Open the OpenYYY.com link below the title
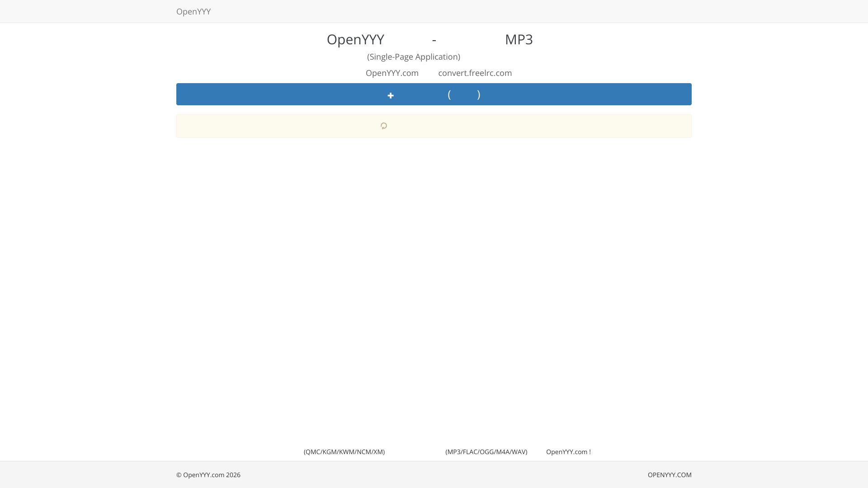The height and width of the screenshot is (488, 868). pos(392,73)
